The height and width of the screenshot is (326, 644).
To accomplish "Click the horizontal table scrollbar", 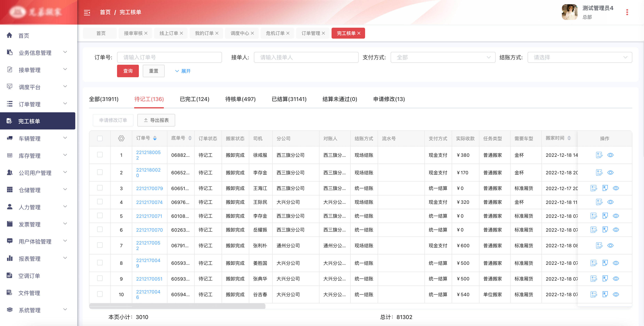I will click(x=177, y=306).
